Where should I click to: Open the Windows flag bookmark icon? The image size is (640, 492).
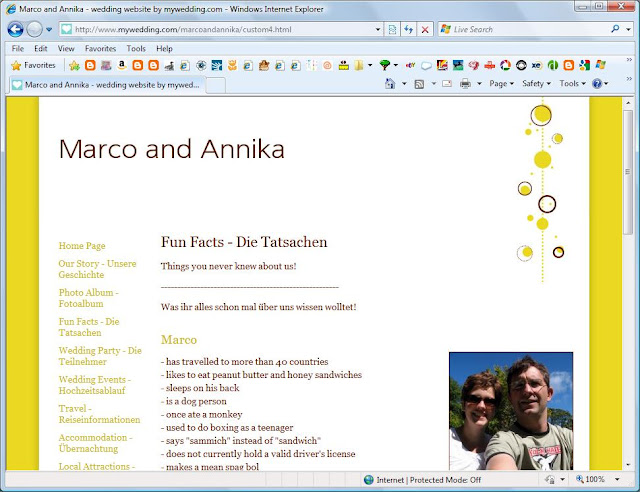[600, 65]
